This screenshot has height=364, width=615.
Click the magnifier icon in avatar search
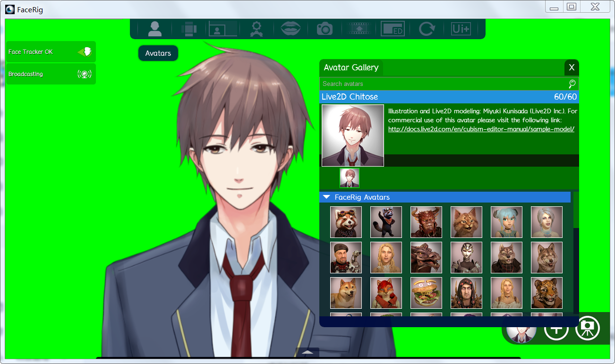pyautogui.click(x=572, y=84)
